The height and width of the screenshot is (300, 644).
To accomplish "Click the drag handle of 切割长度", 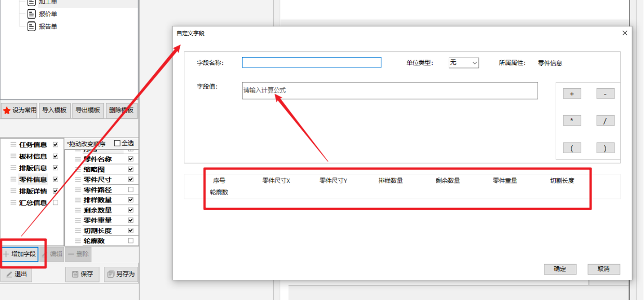I will pyautogui.click(x=78, y=230).
